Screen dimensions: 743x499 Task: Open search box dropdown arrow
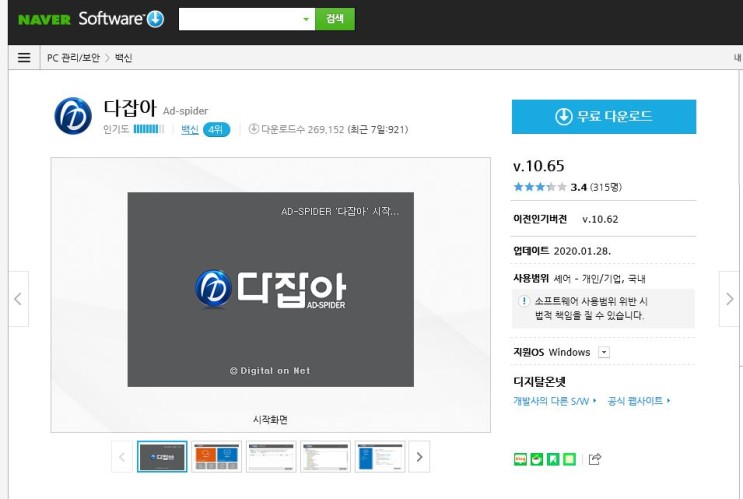(306, 19)
